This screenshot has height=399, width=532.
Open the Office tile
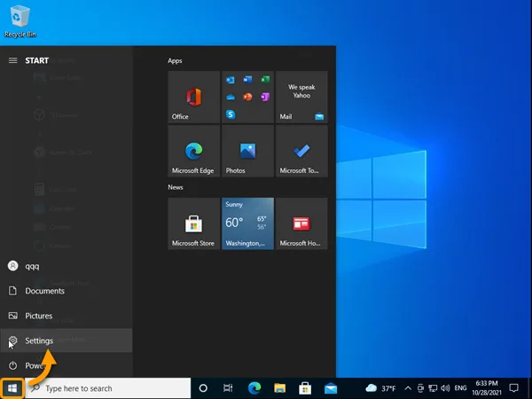pos(193,97)
